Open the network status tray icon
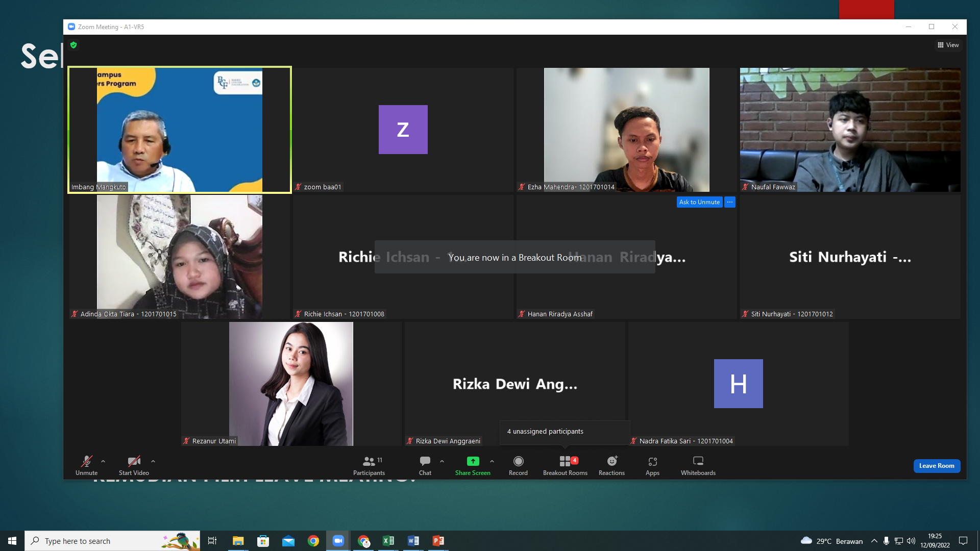 [x=899, y=541]
